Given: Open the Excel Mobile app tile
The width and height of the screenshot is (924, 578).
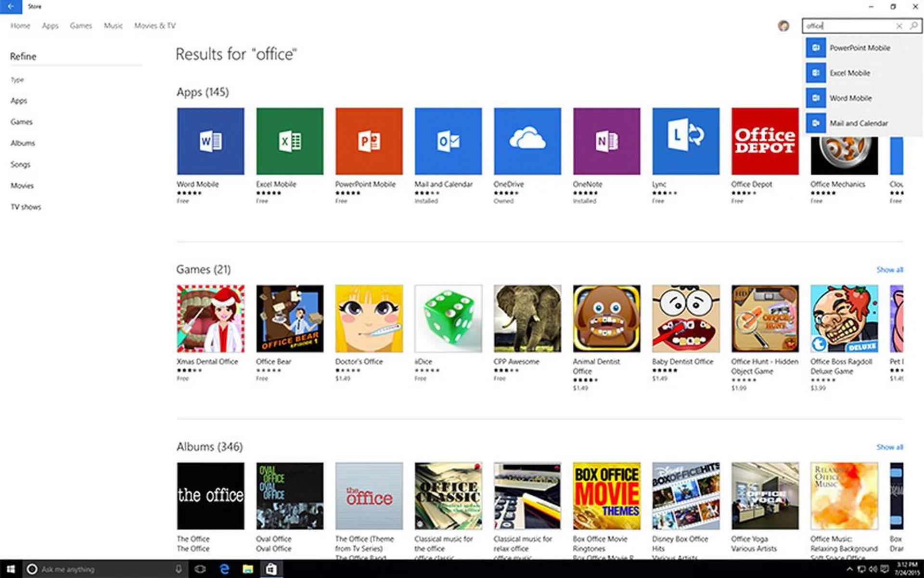Looking at the screenshot, I should point(290,141).
